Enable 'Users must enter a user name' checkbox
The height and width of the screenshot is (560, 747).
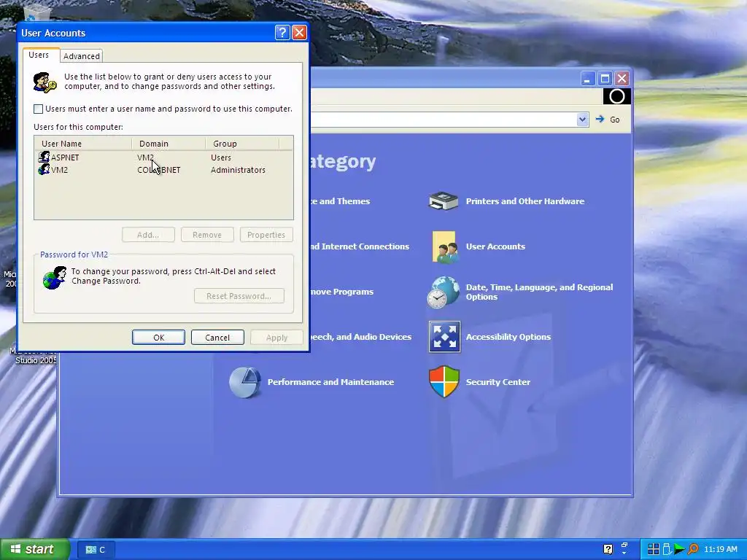tap(38, 109)
